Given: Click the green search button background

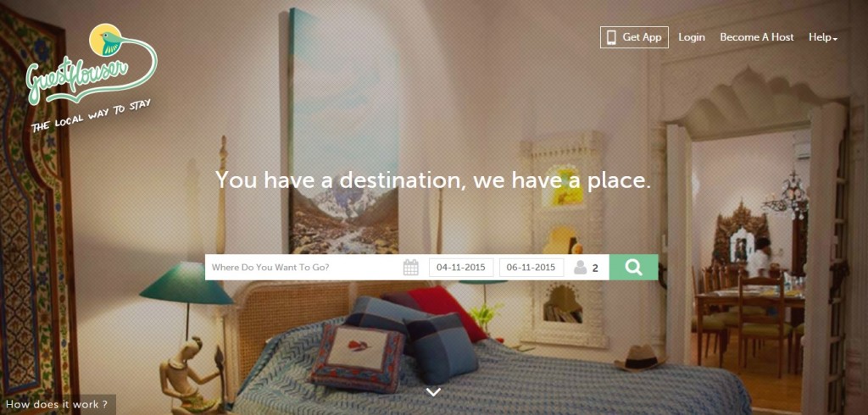Looking at the screenshot, I should pyautogui.click(x=634, y=268).
